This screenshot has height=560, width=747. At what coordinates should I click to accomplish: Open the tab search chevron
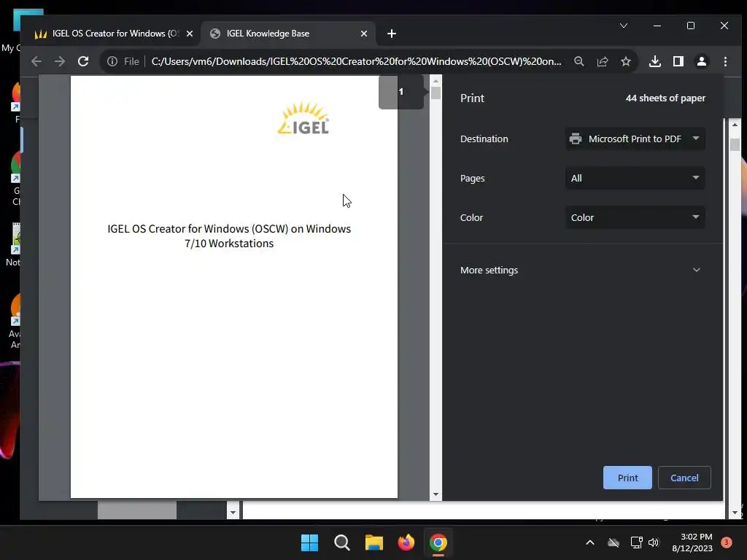click(624, 26)
